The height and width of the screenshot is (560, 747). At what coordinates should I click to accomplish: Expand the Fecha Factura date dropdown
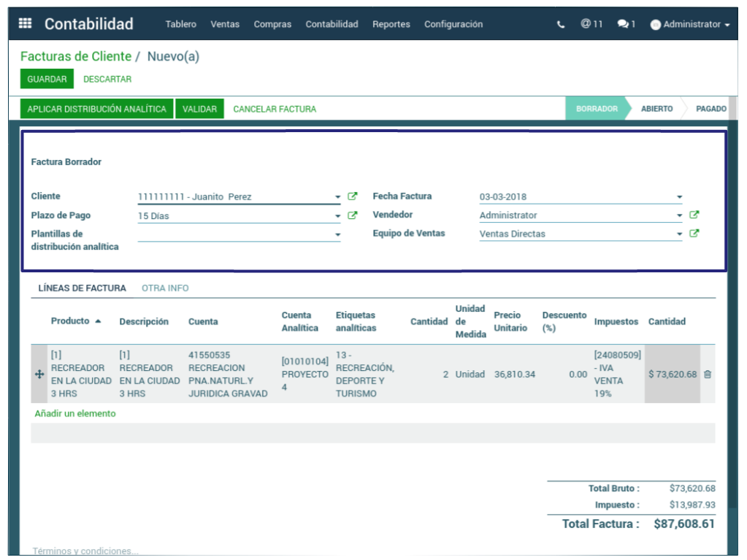[679, 197]
